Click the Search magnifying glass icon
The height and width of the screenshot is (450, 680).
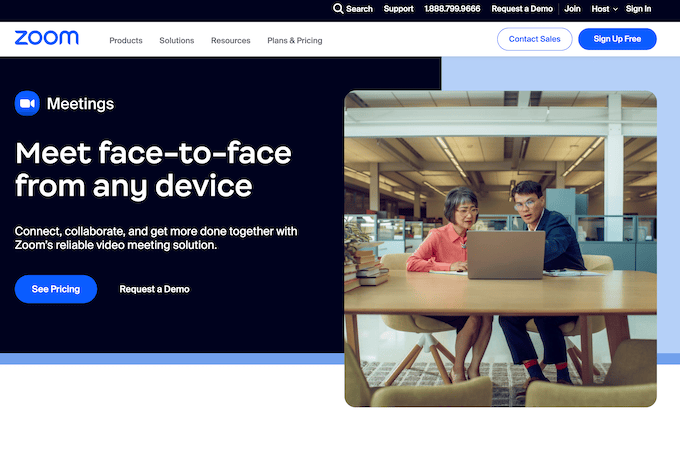[338, 9]
